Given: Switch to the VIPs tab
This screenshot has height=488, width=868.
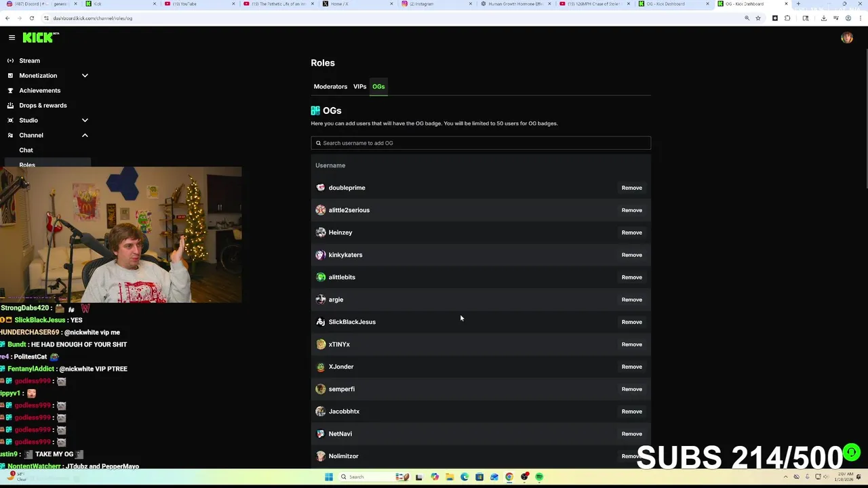Looking at the screenshot, I should click(x=359, y=86).
